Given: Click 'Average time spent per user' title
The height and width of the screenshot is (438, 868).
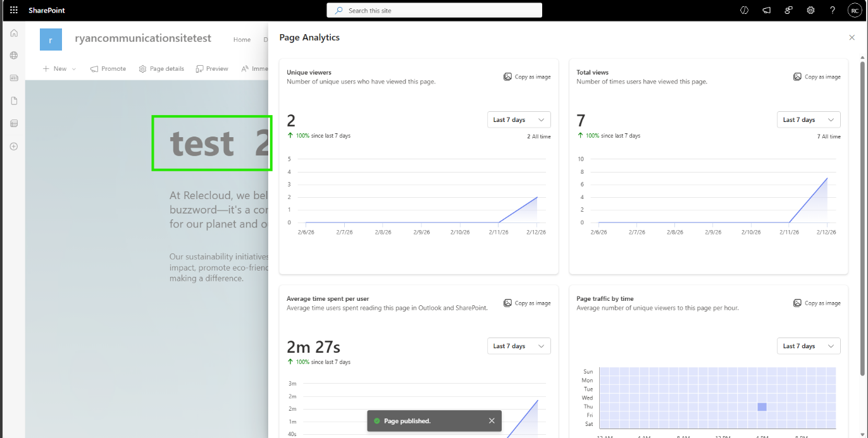Looking at the screenshot, I should click(x=328, y=298).
